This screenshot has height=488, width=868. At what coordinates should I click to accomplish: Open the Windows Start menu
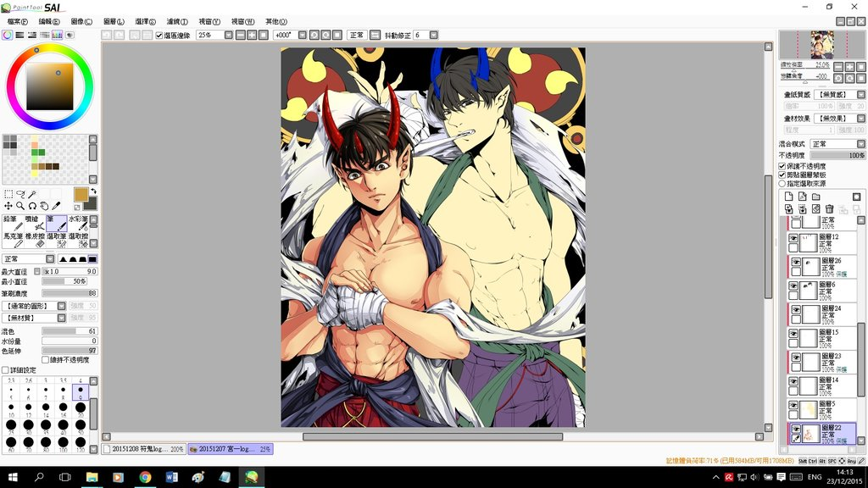point(13,477)
